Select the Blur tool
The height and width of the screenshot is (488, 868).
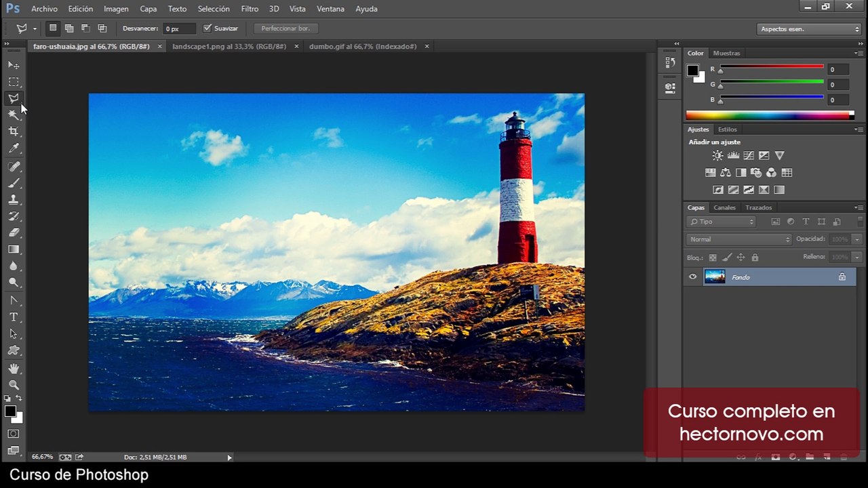coord(14,266)
